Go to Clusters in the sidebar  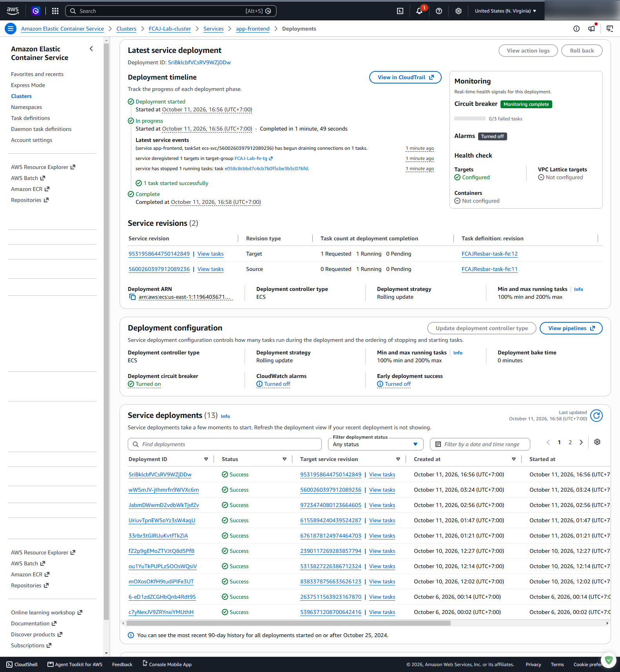pos(22,96)
